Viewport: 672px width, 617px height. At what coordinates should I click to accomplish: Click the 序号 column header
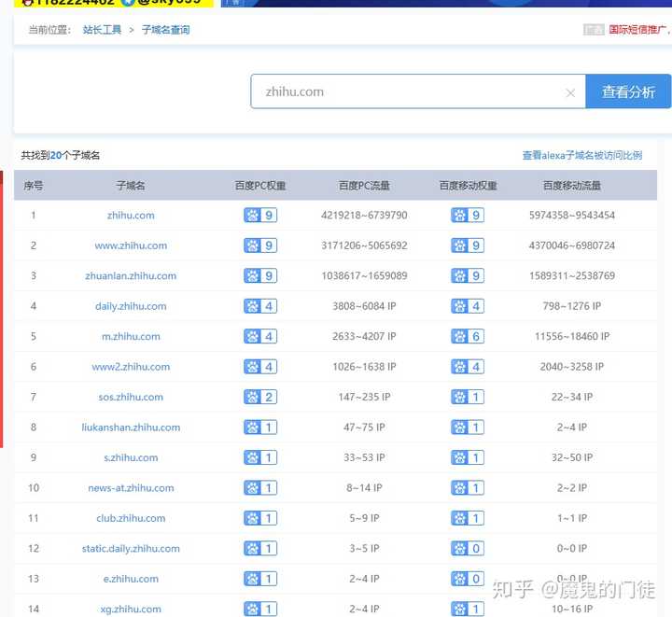click(34, 186)
